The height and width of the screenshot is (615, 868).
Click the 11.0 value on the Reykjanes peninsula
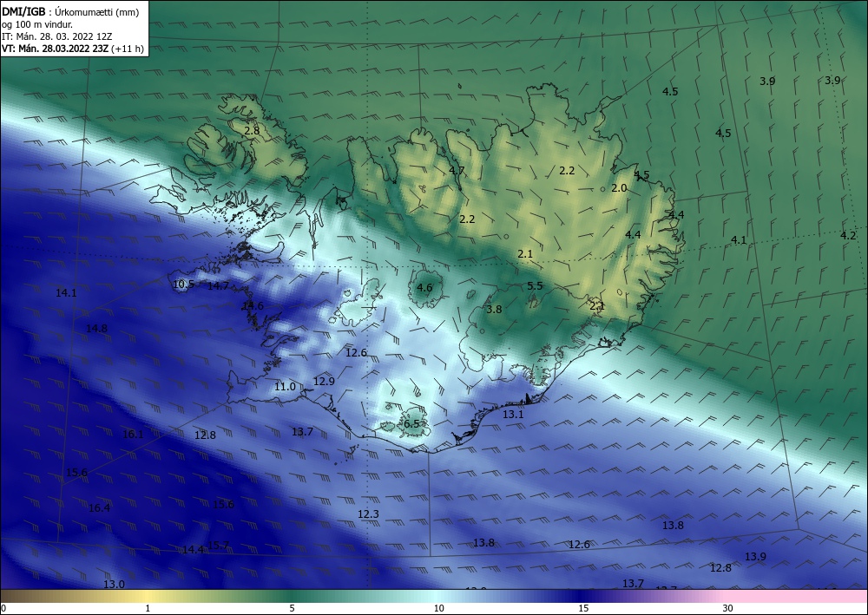point(285,387)
